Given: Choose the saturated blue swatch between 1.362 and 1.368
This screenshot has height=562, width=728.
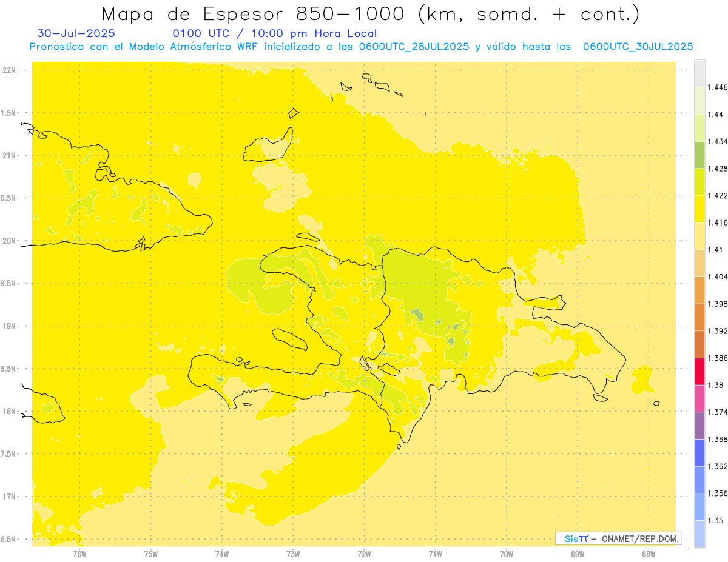Looking at the screenshot, I should pyautogui.click(x=699, y=452).
